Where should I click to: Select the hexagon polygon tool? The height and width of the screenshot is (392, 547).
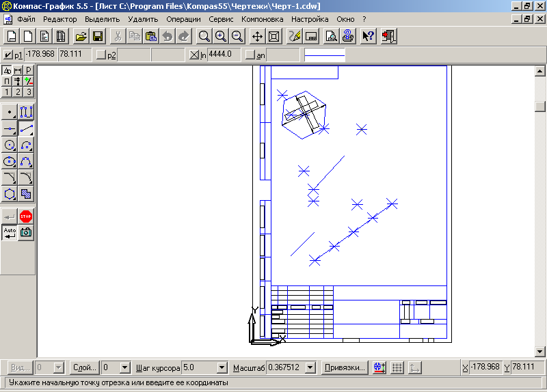(10, 194)
